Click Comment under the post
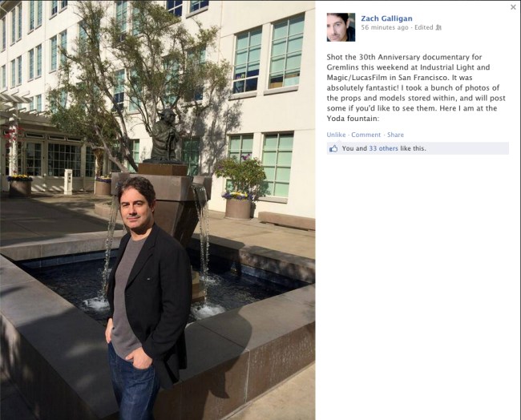The width and height of the screenshot is (521, 420). click(366, 135)
